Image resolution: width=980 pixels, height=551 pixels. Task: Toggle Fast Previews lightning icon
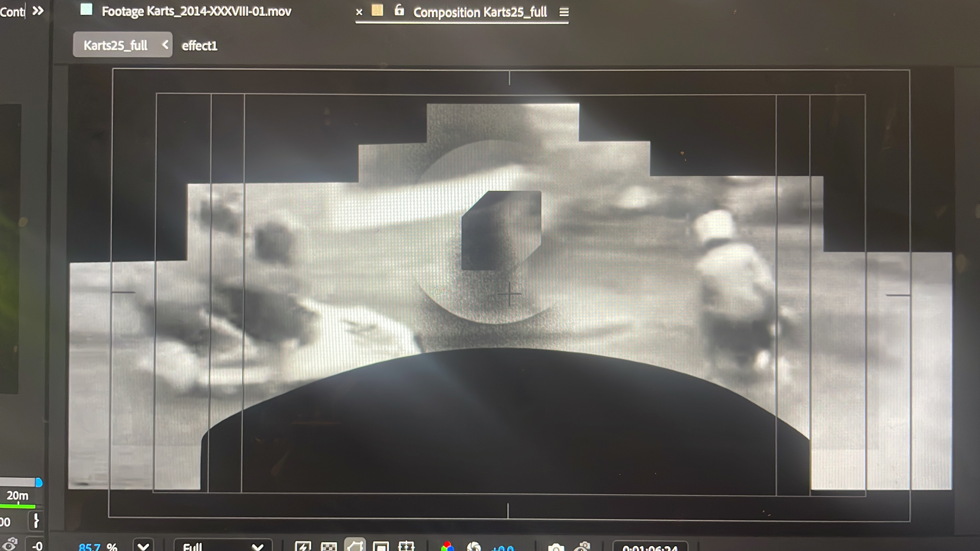tap(303, 546)
